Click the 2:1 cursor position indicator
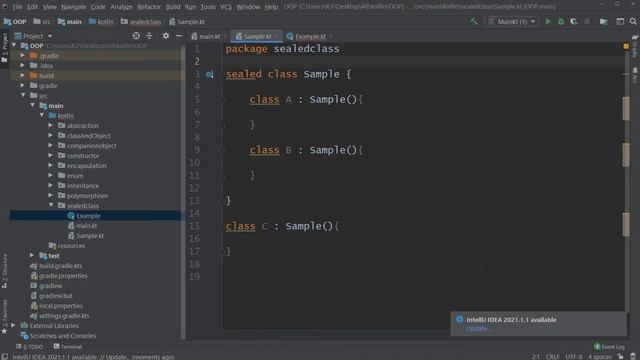 point(536,357)
